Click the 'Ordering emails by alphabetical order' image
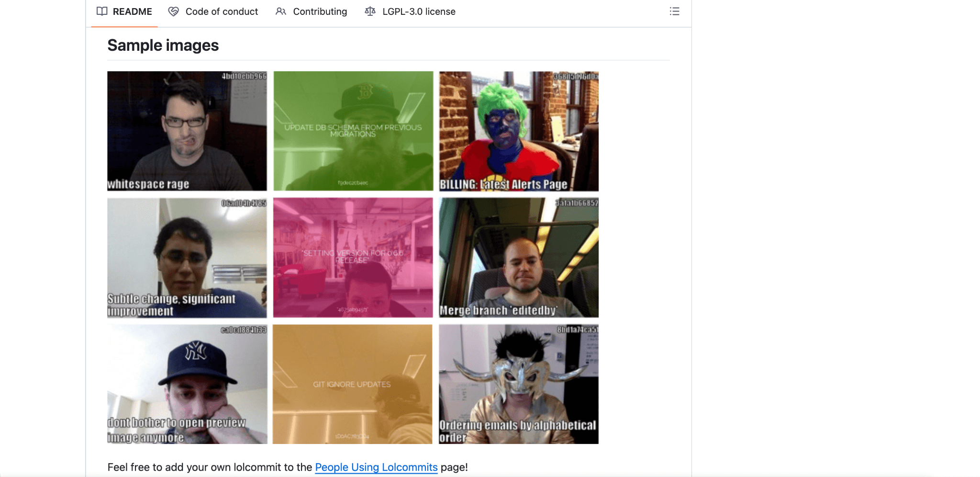Image resolution: width=980 pixels, height=477 pixels. pos(519,384)
